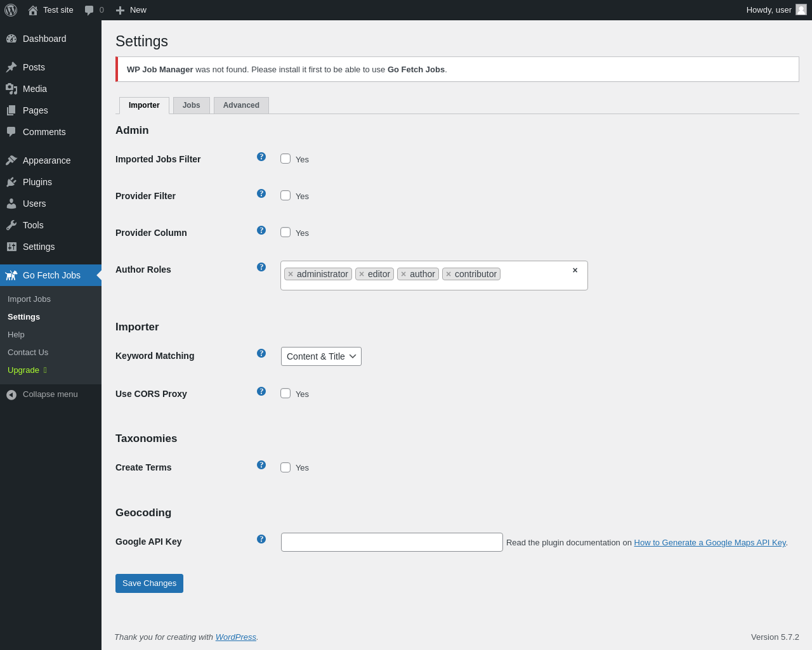Click the Go Fetch Jobs dog icon

tap(11, 275)
